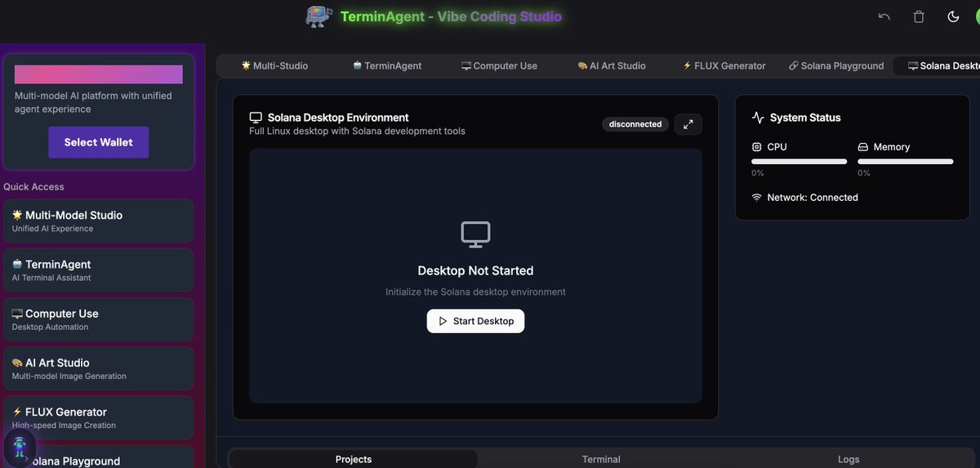
Task: Switch to the Solana Playground tab
Action: click(x=836, y=65)
